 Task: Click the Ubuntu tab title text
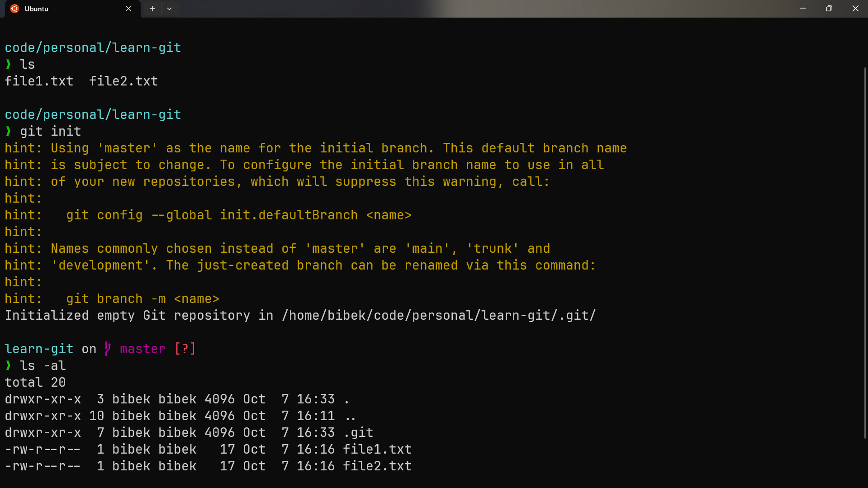(x=36, y=9)
